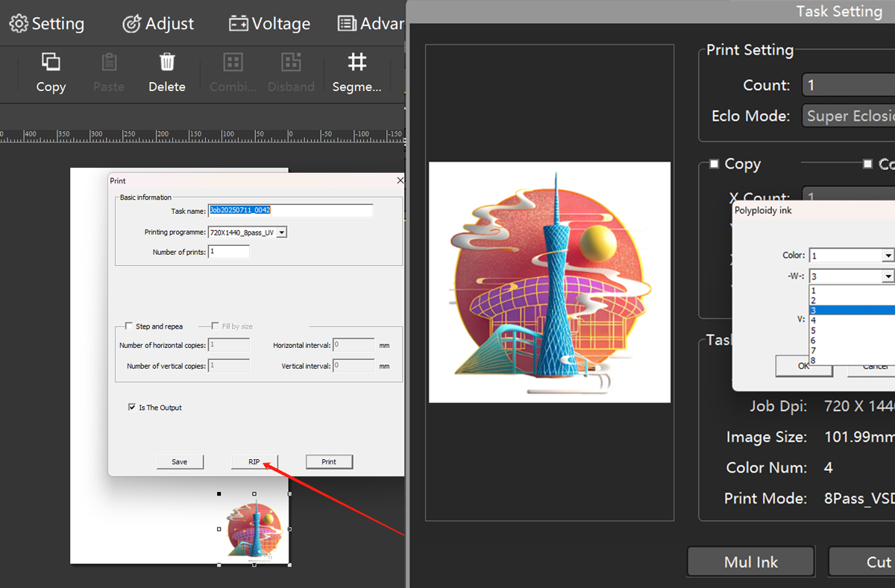Confirm Polyploidy ink with OK
895x588 pixels.
804,366
